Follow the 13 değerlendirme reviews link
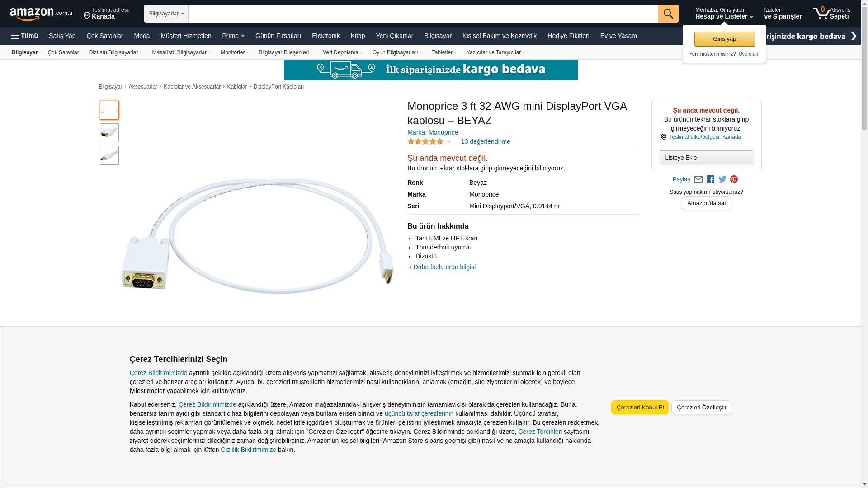 point(485,141)
